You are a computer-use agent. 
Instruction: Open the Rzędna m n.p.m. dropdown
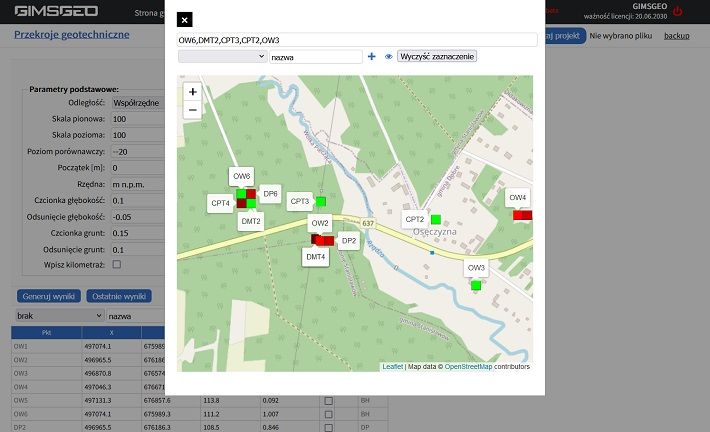[x=138, y=184]
